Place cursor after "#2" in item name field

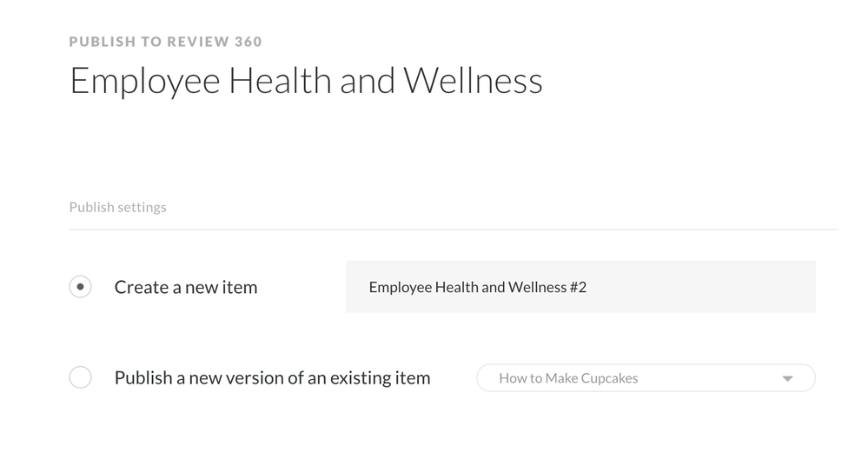tap(588, 287)
